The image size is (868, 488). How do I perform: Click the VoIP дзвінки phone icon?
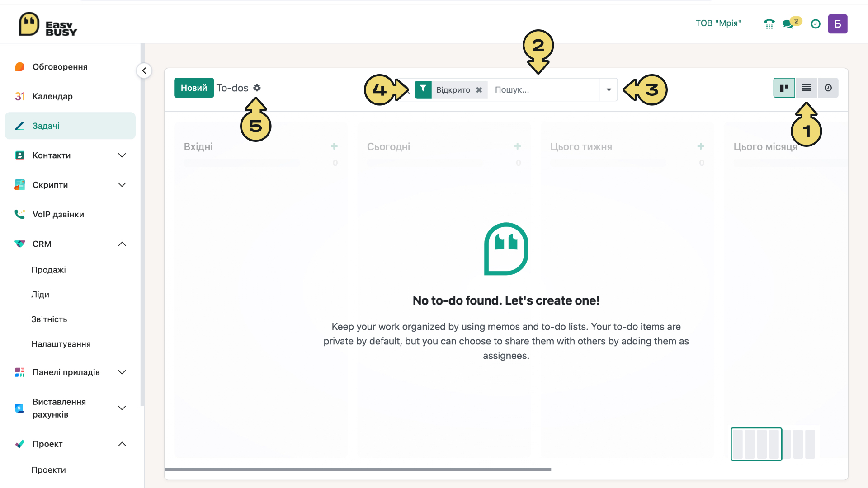20,214
